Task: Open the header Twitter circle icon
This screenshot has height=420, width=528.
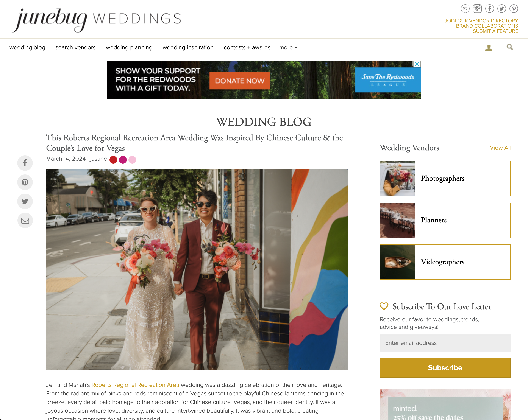Action: pyautogui.click(x=501, y=9)
